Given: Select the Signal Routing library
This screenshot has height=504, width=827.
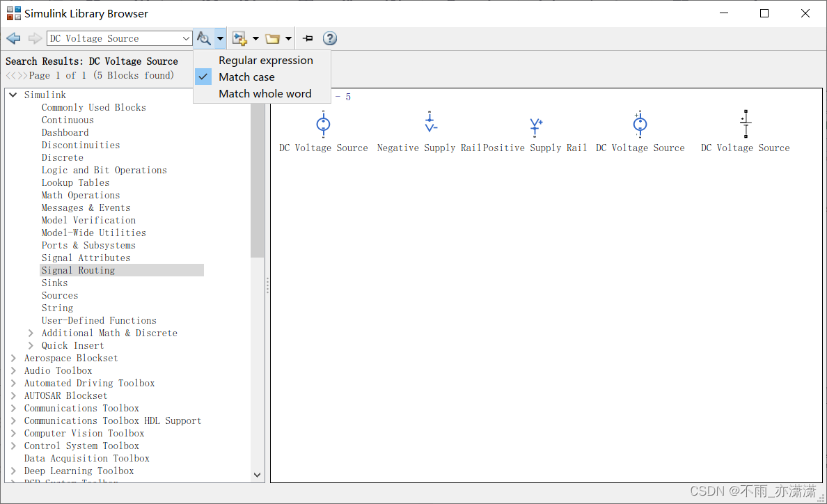Looking at the screenshot, I should coord(78,271).
